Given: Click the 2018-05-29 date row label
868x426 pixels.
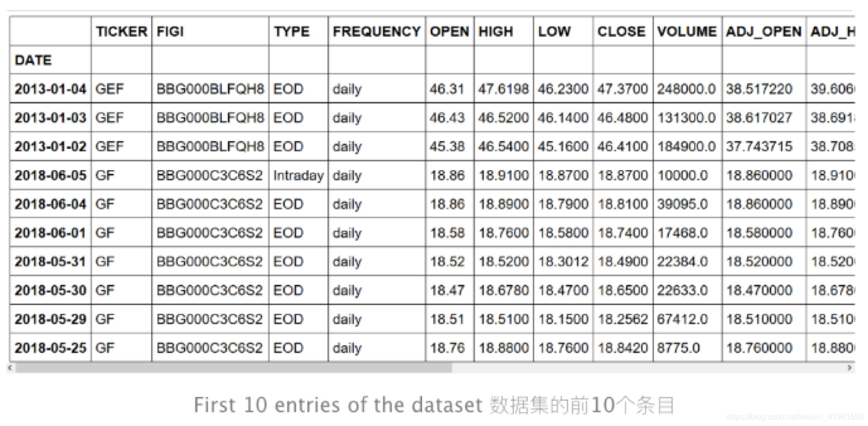Looking at the screenshot, I should tap(50, 319).
